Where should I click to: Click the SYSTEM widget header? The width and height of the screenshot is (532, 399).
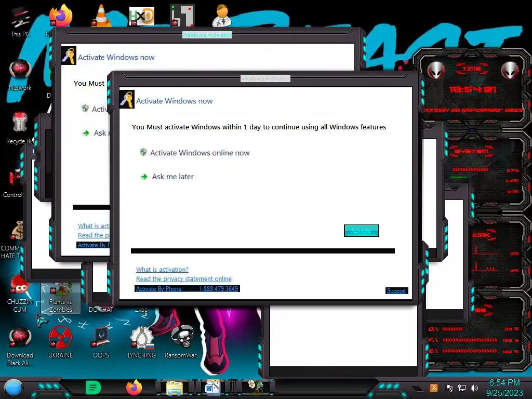pos(472,151)
